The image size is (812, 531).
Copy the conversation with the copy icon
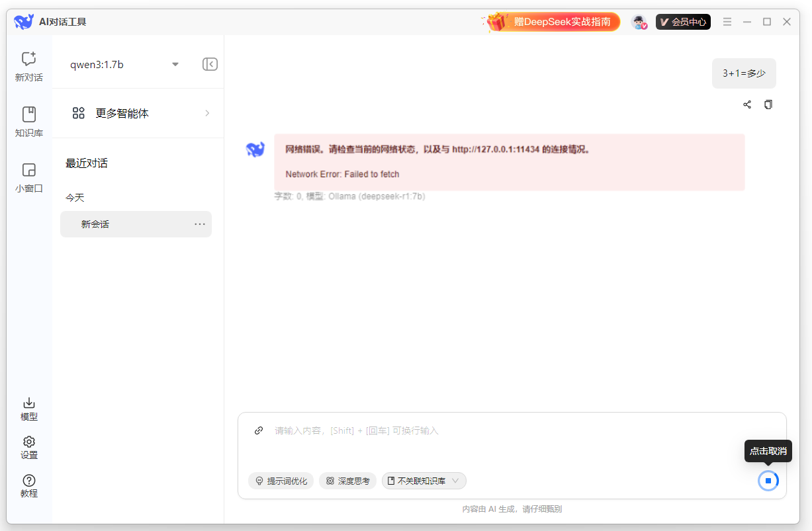click(768, 104)
